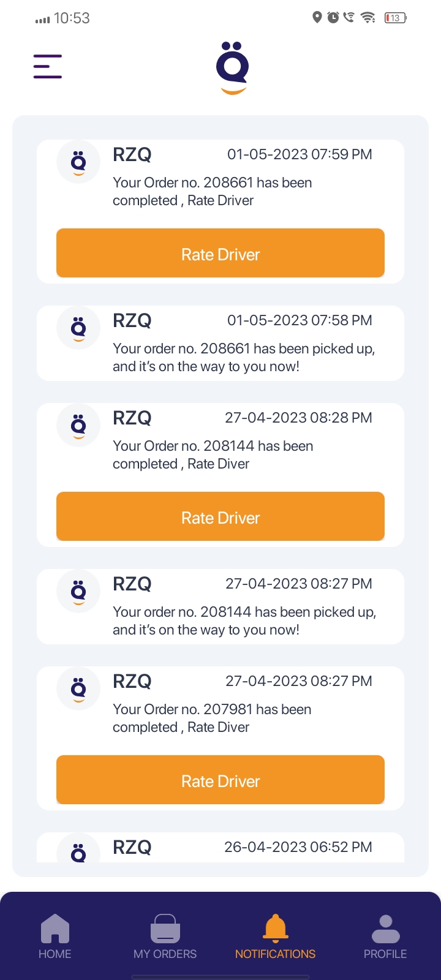Rate Driver for order 208661
The width and height of the screenshot is (441, 980).
pyautogui.click(x=221, y=254)
